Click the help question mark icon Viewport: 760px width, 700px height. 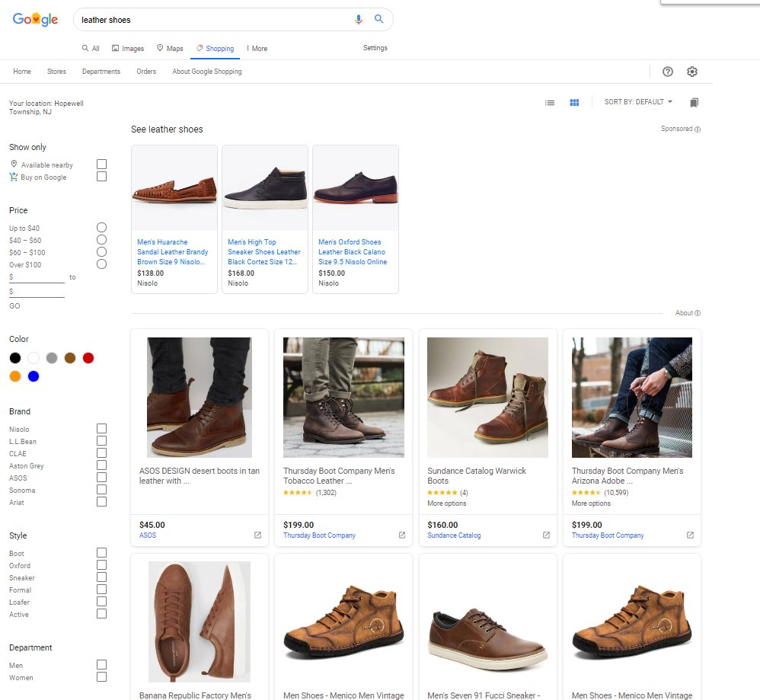coord(668,71)
